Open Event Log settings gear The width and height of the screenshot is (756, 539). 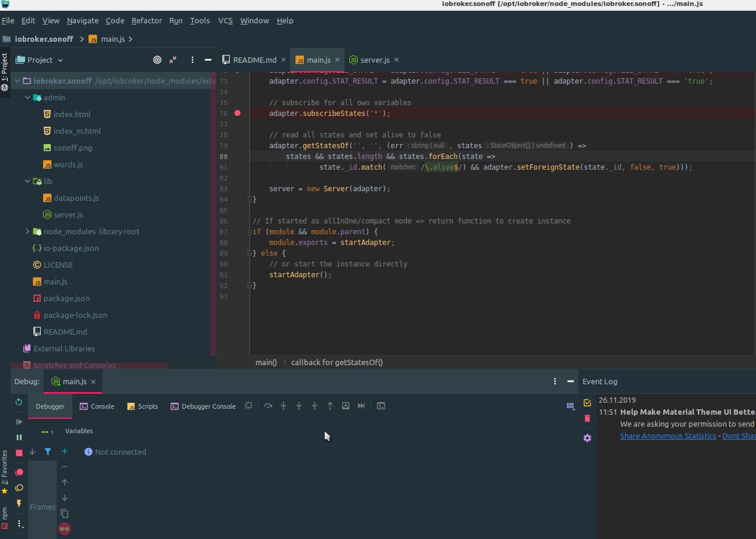587,438
